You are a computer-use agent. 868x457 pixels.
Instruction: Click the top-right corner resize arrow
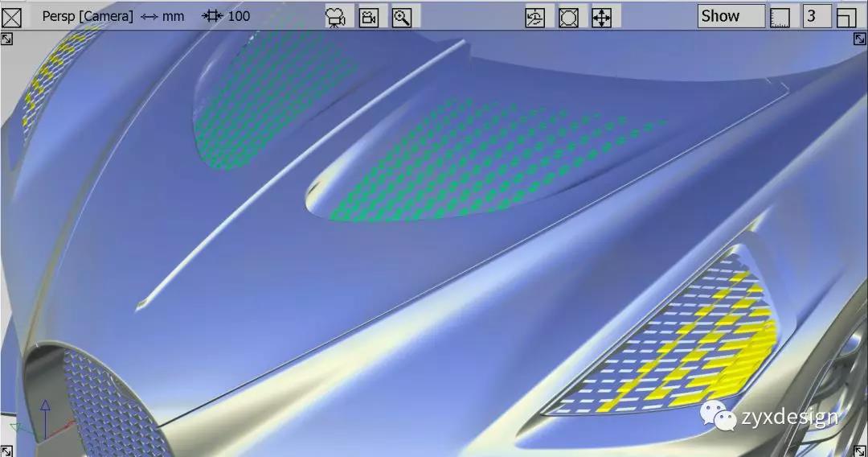(860, 39)
